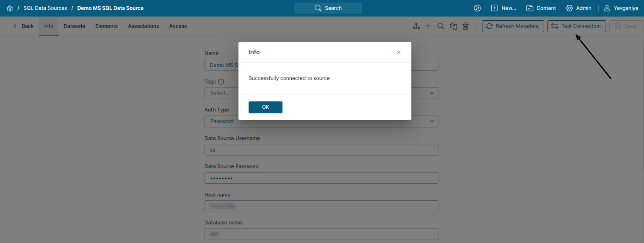Click the Test Connection button

click(576, 26)
